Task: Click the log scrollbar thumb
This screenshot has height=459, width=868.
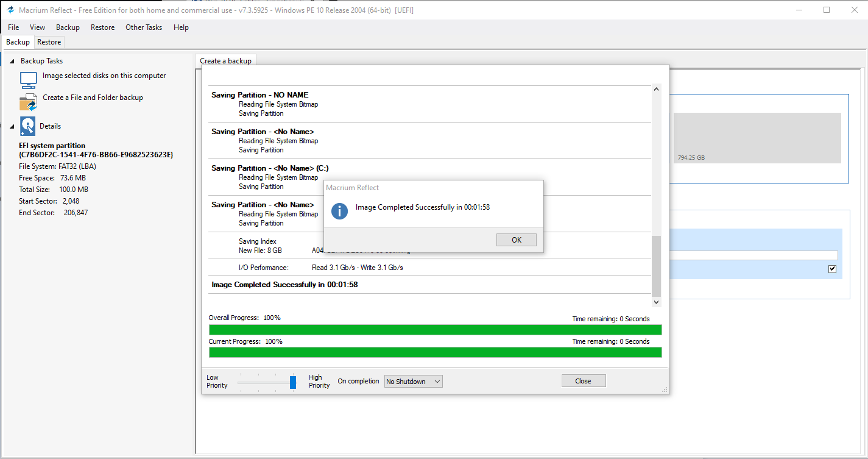Action: pos(656,266)
